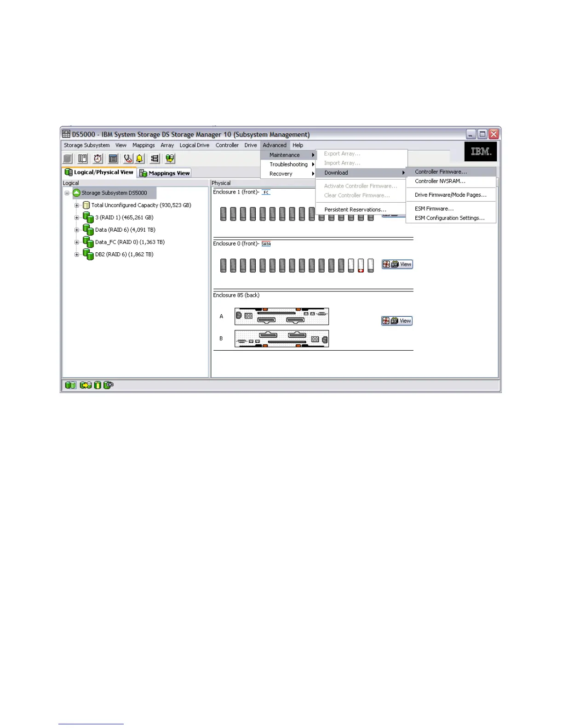Select controller A in Enclosure 85

(x=281, y=316)
